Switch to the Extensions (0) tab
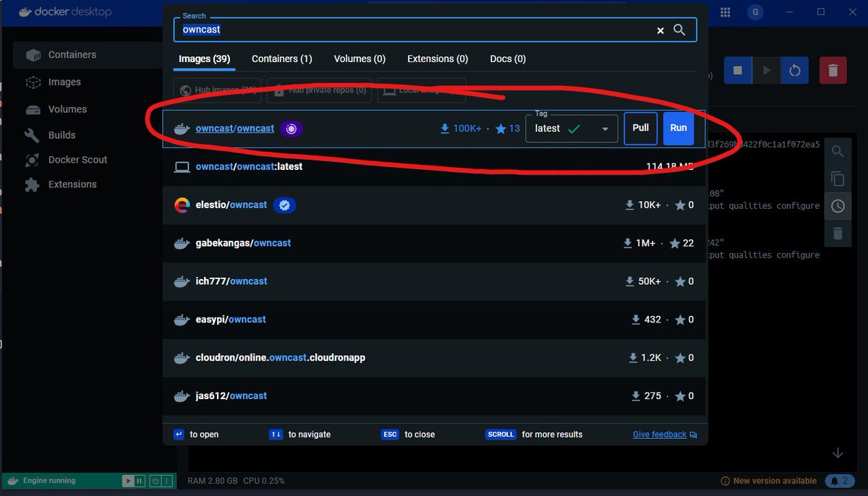868x496 pixels. [x=438, y=59]
